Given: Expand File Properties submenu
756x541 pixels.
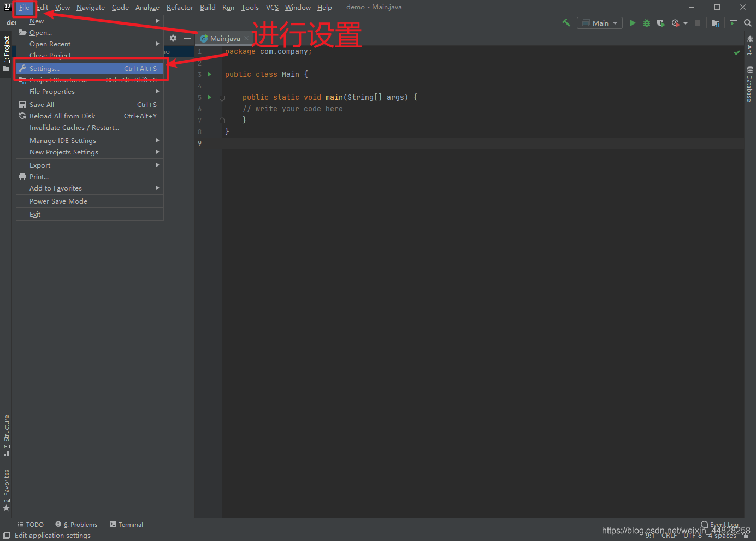Looking at the screenshot, I should click(x=90, y=92).
